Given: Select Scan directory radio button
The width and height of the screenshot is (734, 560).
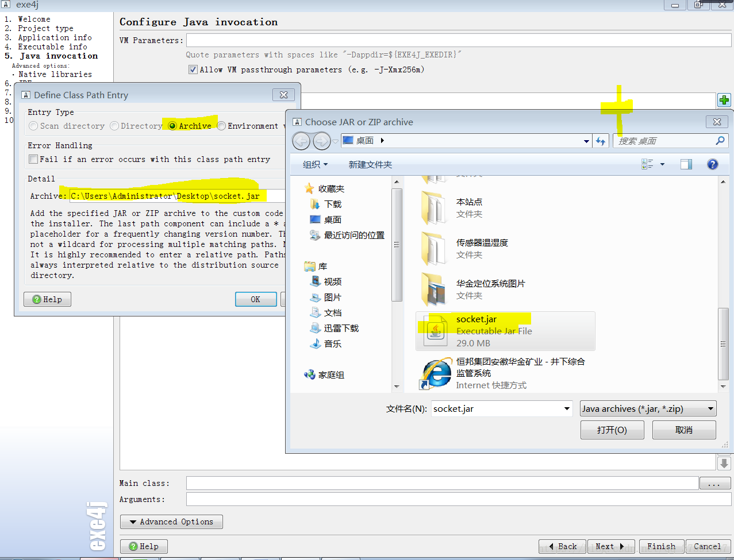Looking at the screenshot, I should pyautogui.click(x=33, y=126).
